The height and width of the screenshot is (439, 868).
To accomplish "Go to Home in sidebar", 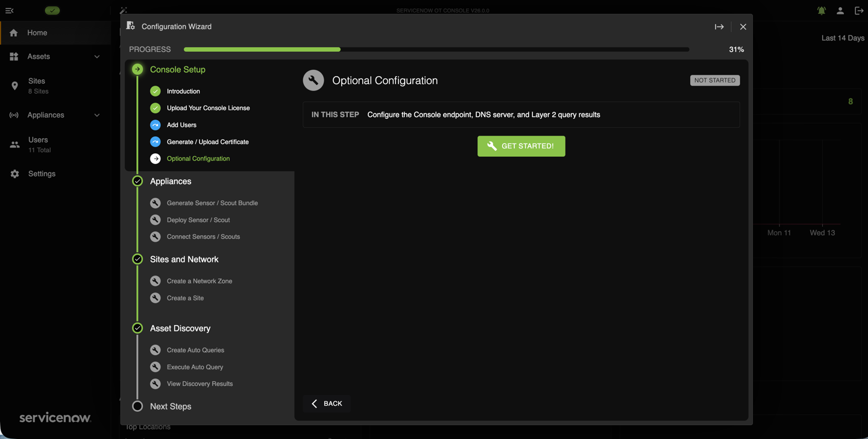I will pos(55,33).
